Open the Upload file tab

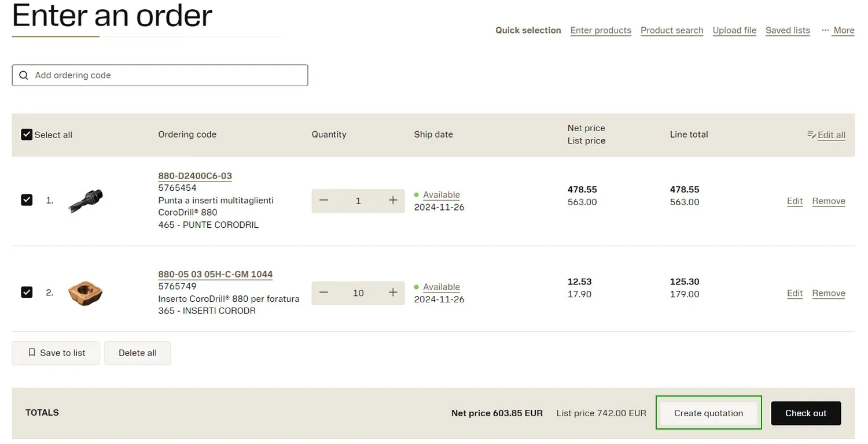[x=734, y=30]
